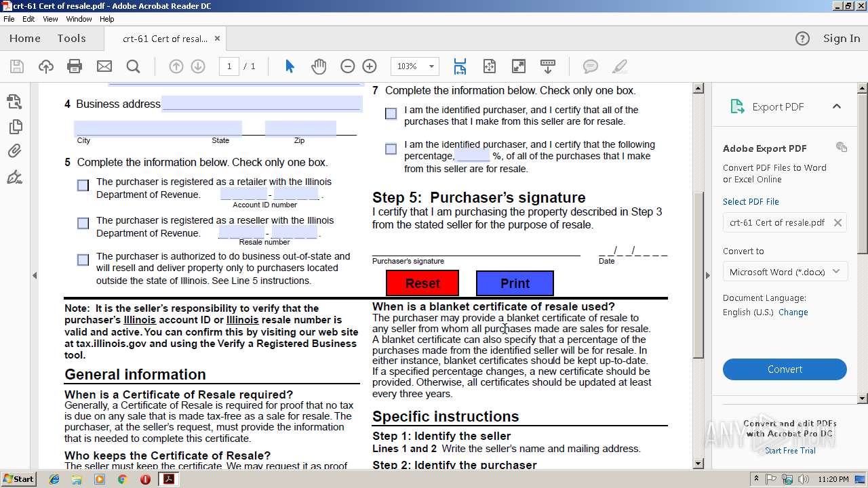The height and width of the screenshot is (488, 868).
Task: Select the highlight text pen icon
Action: pos(619,66)
